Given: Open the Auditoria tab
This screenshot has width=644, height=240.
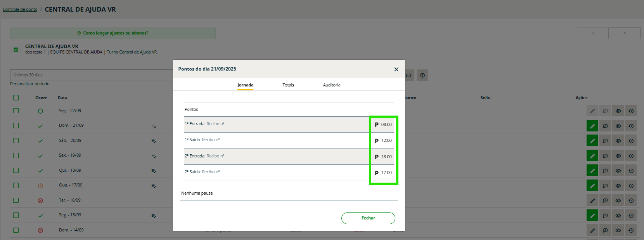Looking at the screenshot, I should coord(331,85).
